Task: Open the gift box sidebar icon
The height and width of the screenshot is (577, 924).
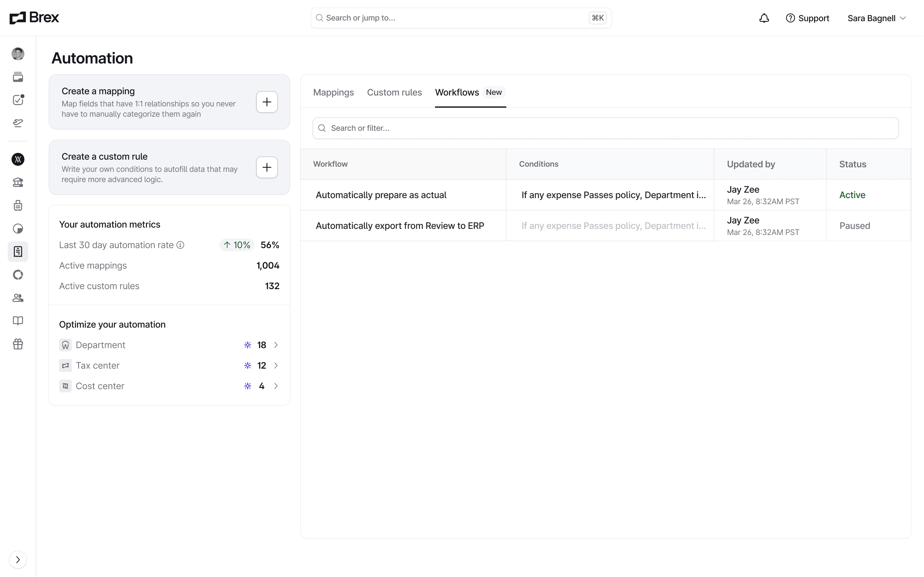Action: pos(18,344)
